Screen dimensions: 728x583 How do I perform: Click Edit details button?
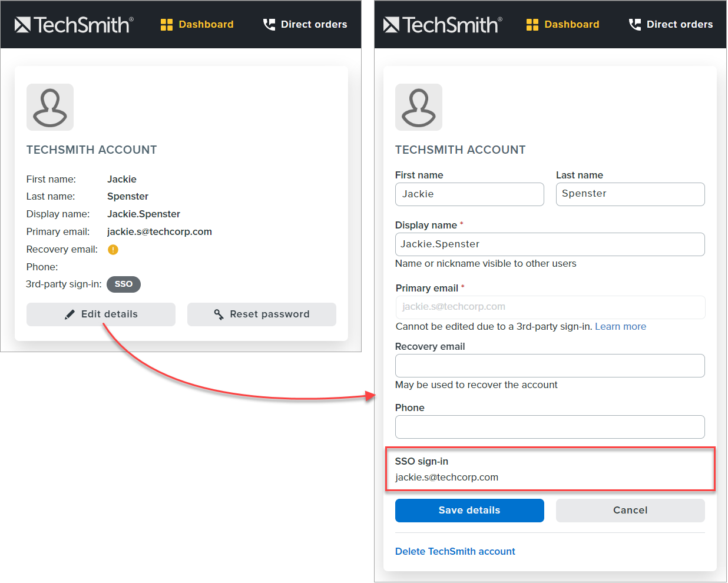101,314
